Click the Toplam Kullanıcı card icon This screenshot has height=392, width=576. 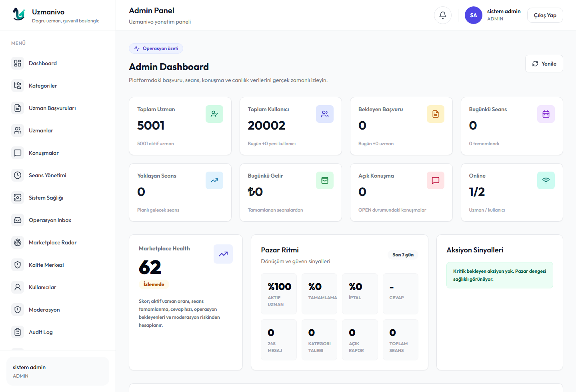tap(325, 114)
